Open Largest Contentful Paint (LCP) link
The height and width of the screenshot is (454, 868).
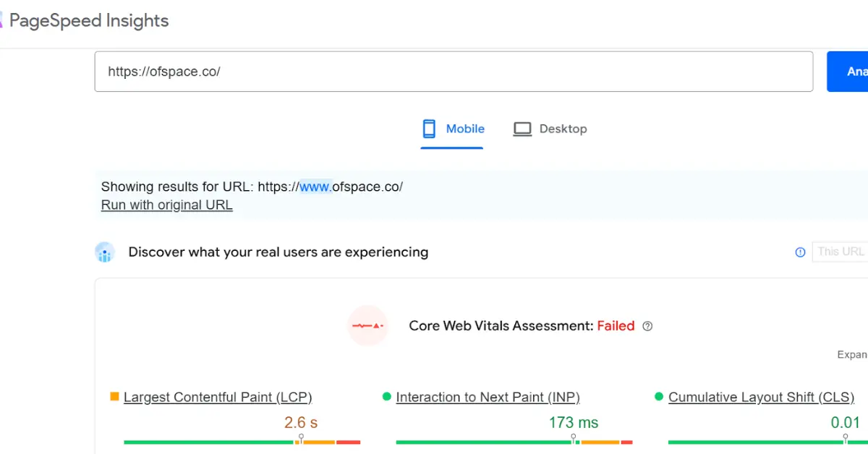pyautogui.click(x=218, y=397)
